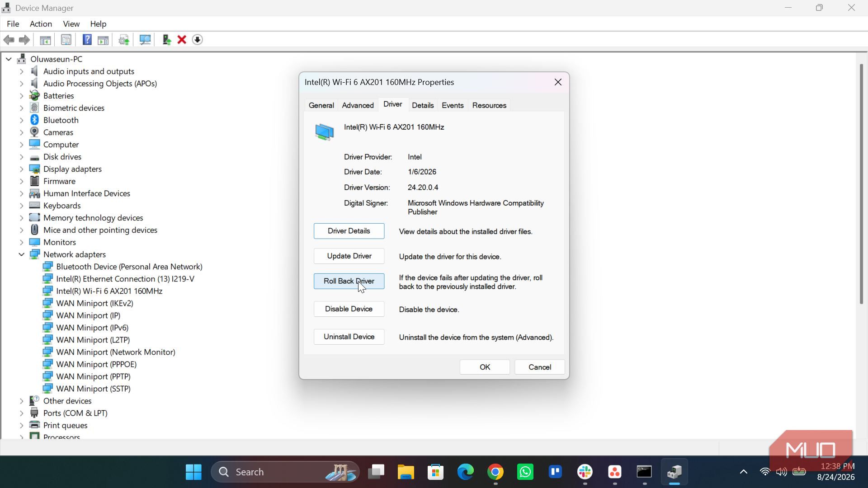868x488 pixels.
Task: Expand Mice and other pointing devices
Action: tap(21, 230)
